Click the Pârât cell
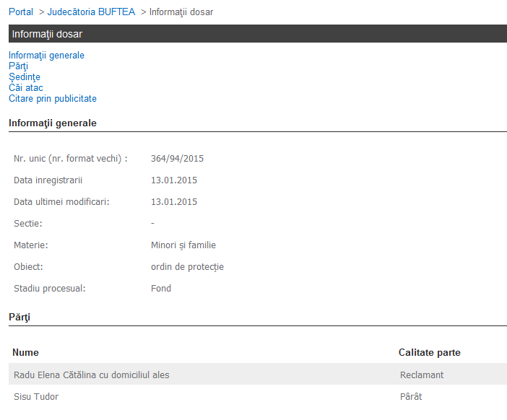This screenshot has height=420, width=507. (x=411, y=397)
